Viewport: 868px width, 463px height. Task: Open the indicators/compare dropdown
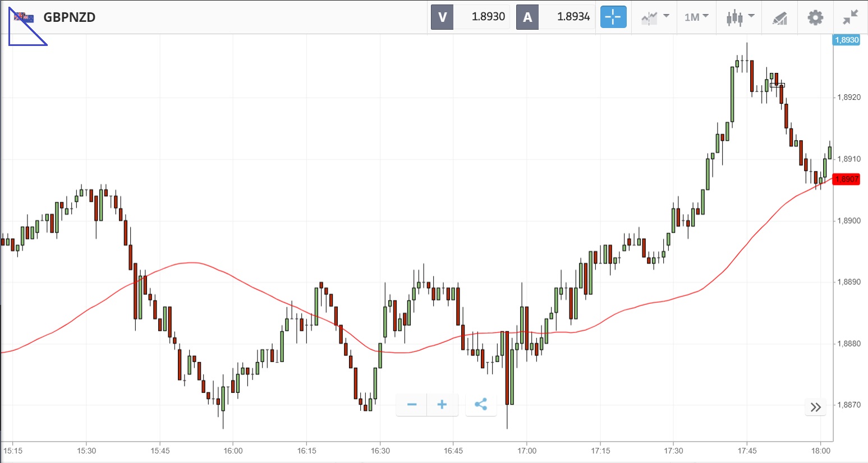point(655,17)
